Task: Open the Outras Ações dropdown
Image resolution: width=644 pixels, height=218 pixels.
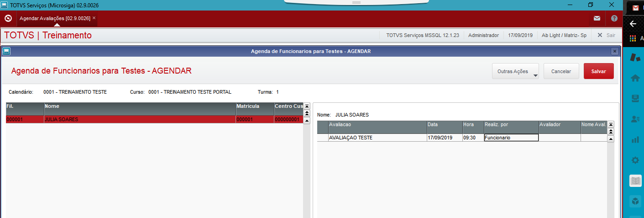Action: pos(516,71)
